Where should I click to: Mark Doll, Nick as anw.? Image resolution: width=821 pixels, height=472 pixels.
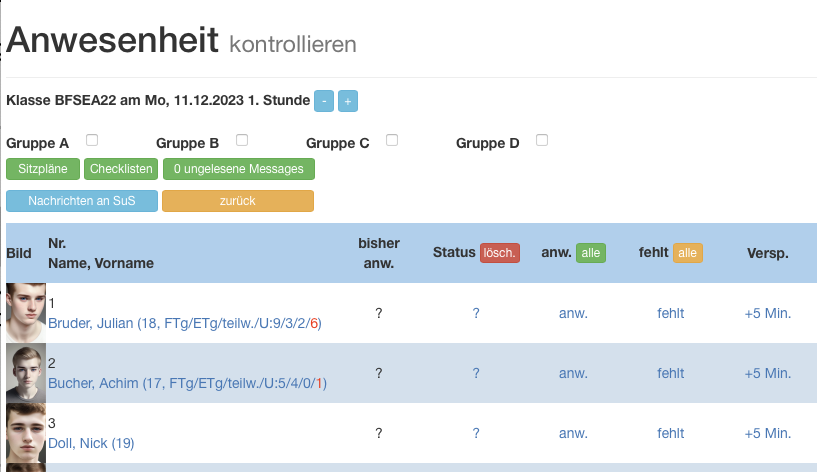[573, 433]
